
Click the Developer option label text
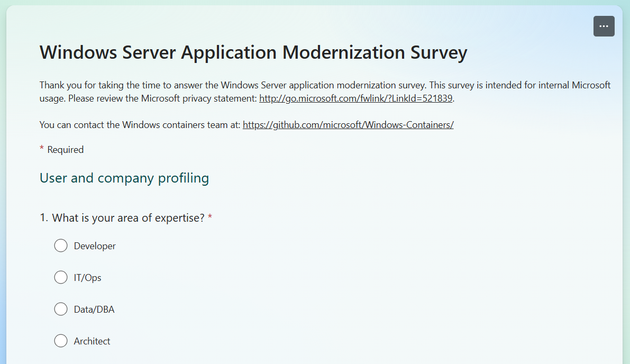pos(94,245)
